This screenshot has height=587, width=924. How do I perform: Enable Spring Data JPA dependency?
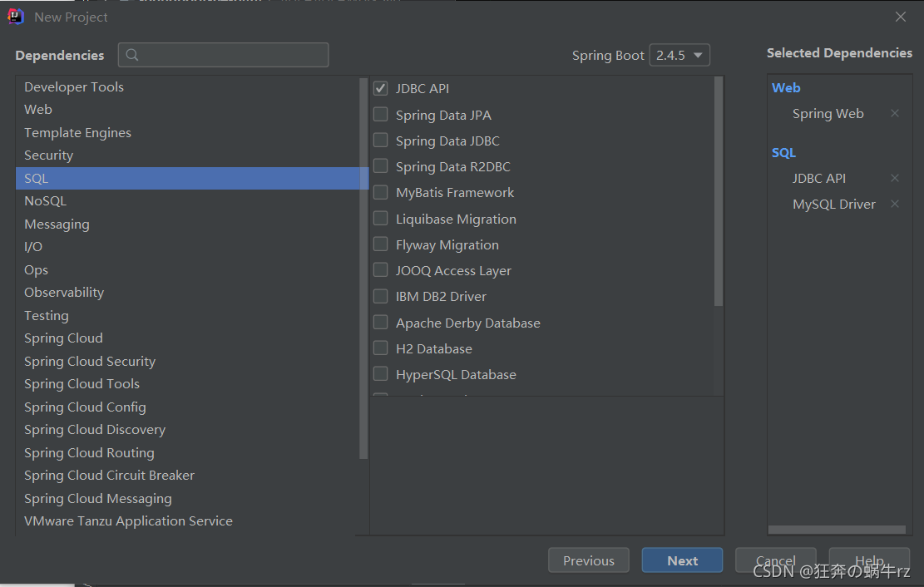(x=381, y=115)
